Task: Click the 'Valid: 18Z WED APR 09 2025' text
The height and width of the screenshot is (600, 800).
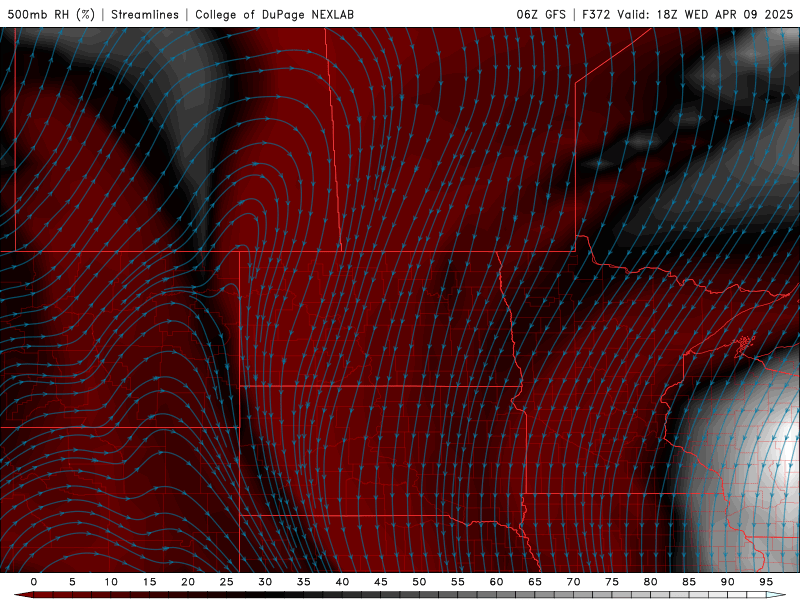Action: click(x=705, y=15)
